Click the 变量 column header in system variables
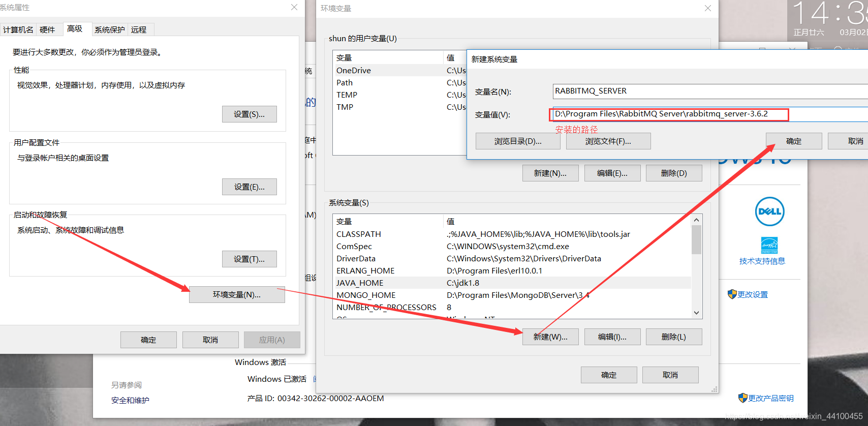This screenshot has width=868, height=426. [388, 222]
